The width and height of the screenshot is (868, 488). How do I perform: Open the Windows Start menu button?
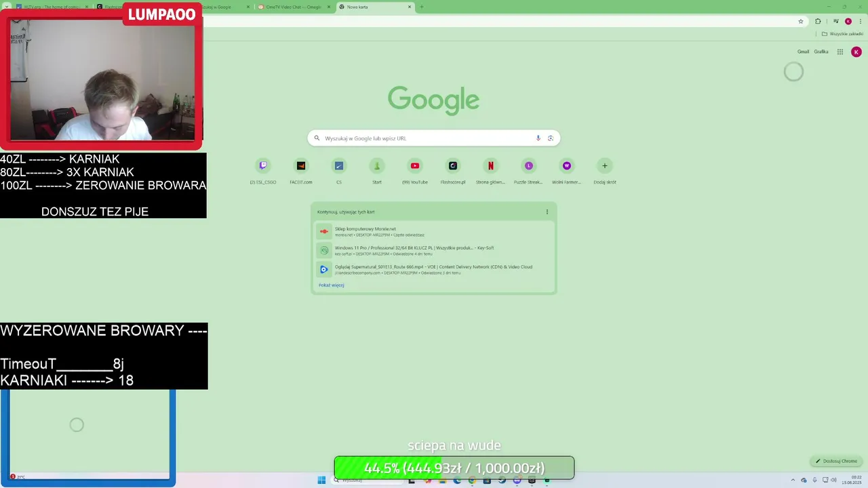click(321, 481)
